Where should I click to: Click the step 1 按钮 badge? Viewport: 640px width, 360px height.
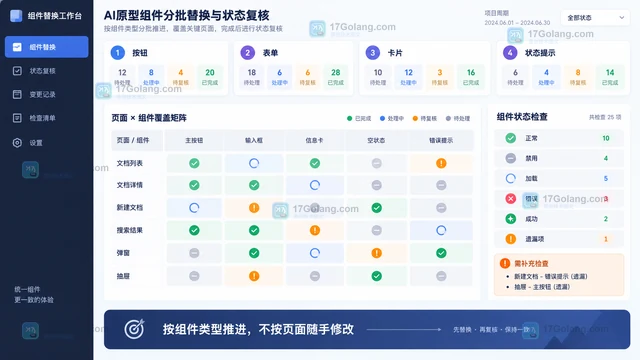118,53
